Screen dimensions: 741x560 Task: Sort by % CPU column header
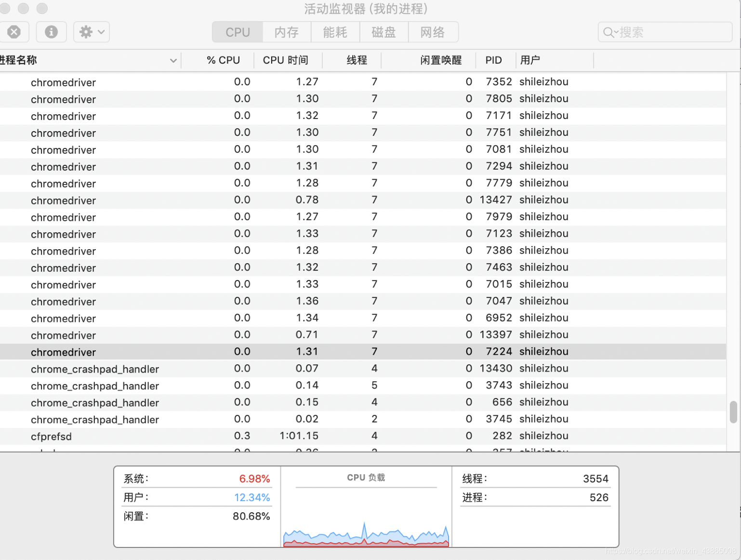pos(223,60)
